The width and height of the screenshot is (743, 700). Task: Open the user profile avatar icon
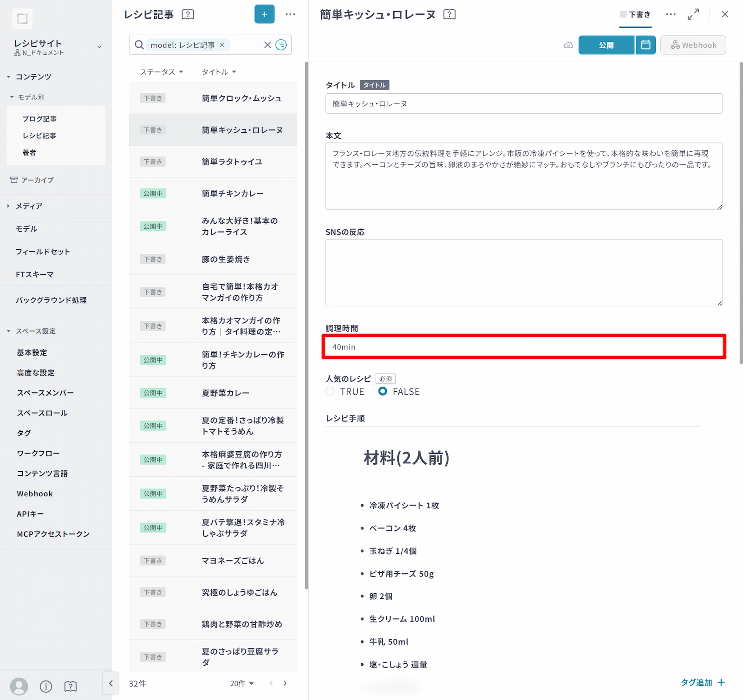(x=19, y=686)
